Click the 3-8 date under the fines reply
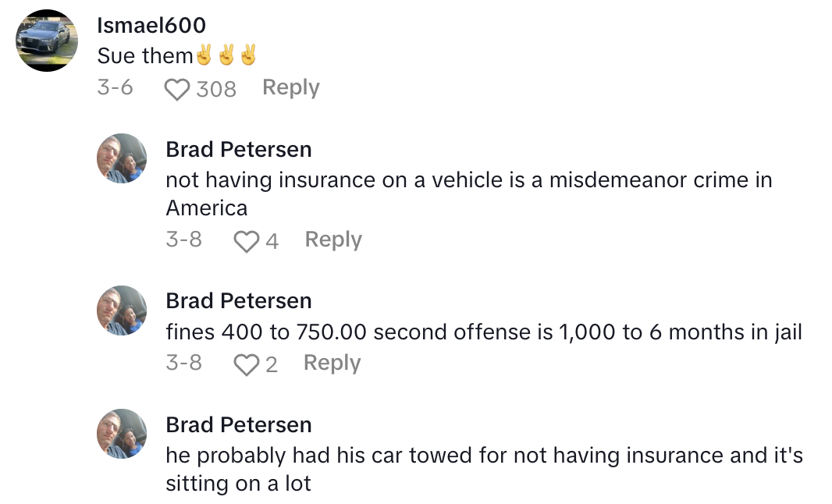Screen dimensions: 832x504 185,363
